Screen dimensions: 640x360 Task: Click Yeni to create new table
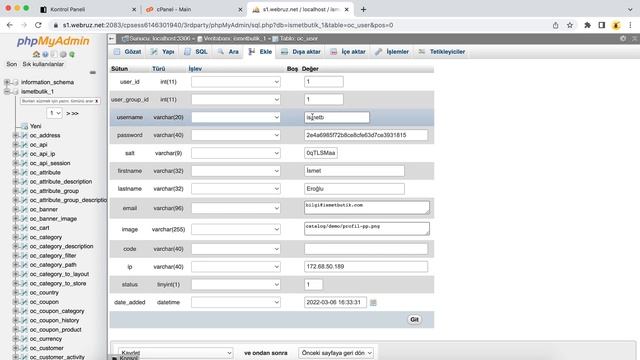click(x=36, y=126)
